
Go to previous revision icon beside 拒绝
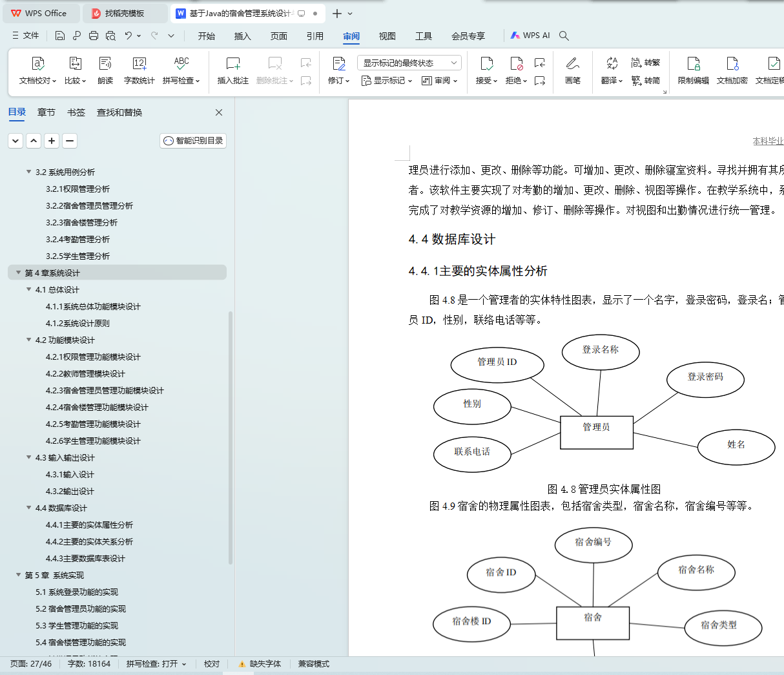[x=540, y=63]
